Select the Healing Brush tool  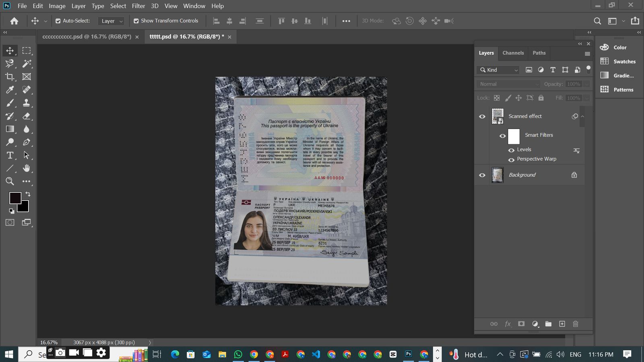click(x=27, y=90)
